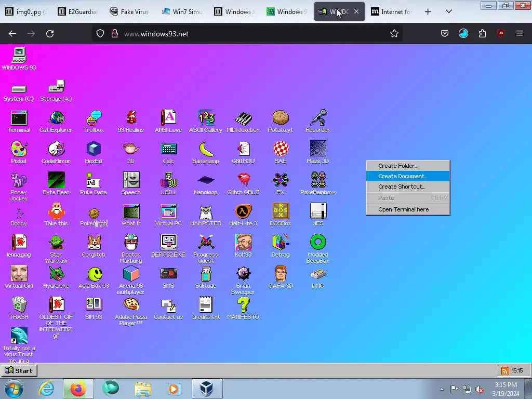Launch MIDI Jukebox icon
The width and height of the screenshot is (532, 399).
[243, 121]
